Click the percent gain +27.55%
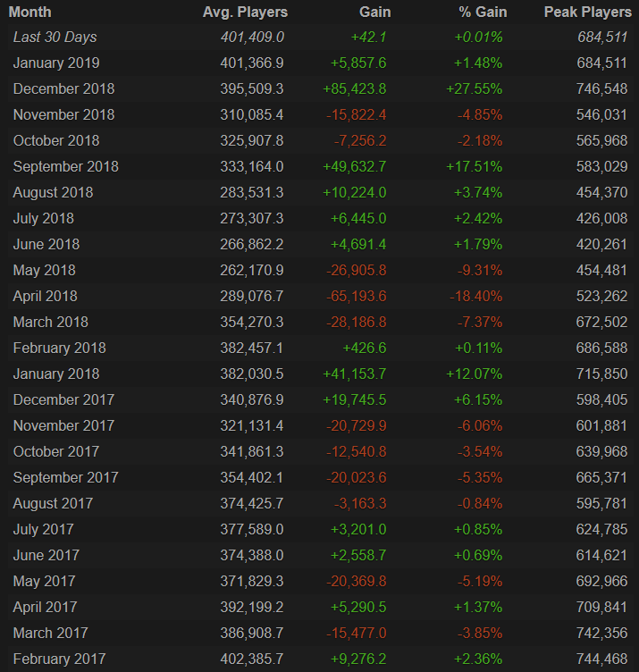Image resolution: width=639 pixels, height=672 pixels. [x=474, y=88]
